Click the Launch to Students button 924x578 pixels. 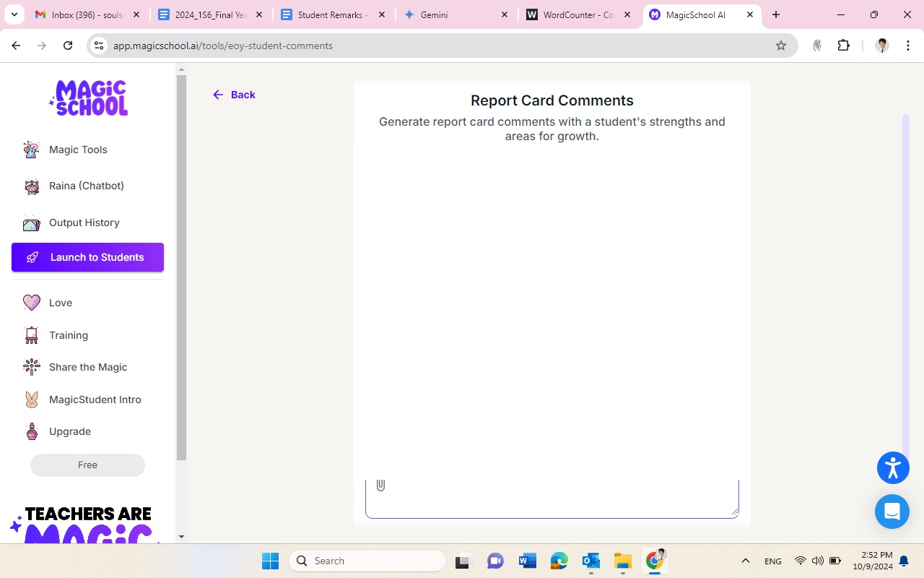(x=87, y=257)
